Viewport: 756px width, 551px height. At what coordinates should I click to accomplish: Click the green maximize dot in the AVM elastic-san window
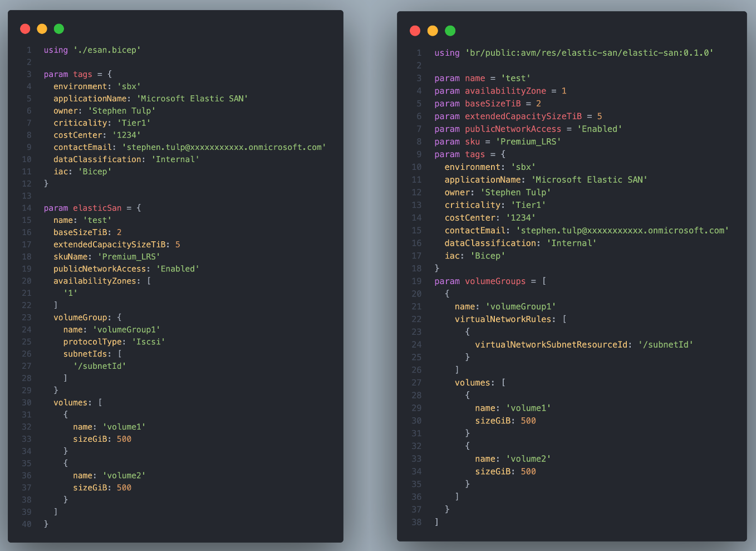[x=450, y=31]
